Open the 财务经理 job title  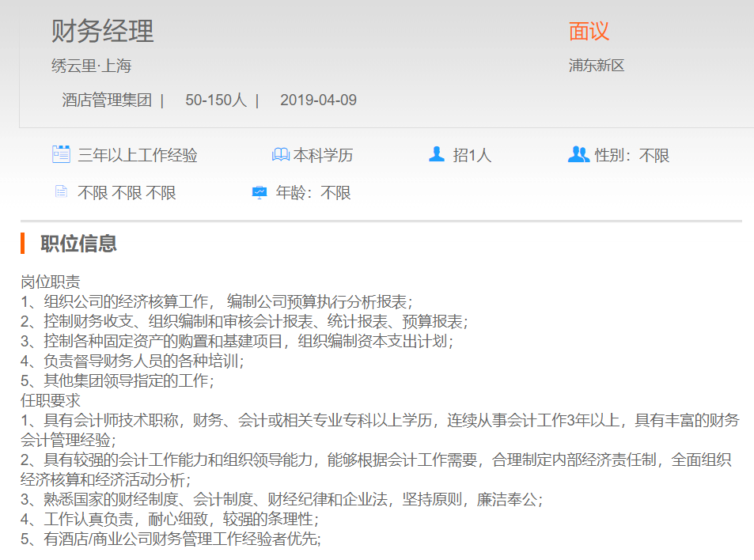[103, 32]
